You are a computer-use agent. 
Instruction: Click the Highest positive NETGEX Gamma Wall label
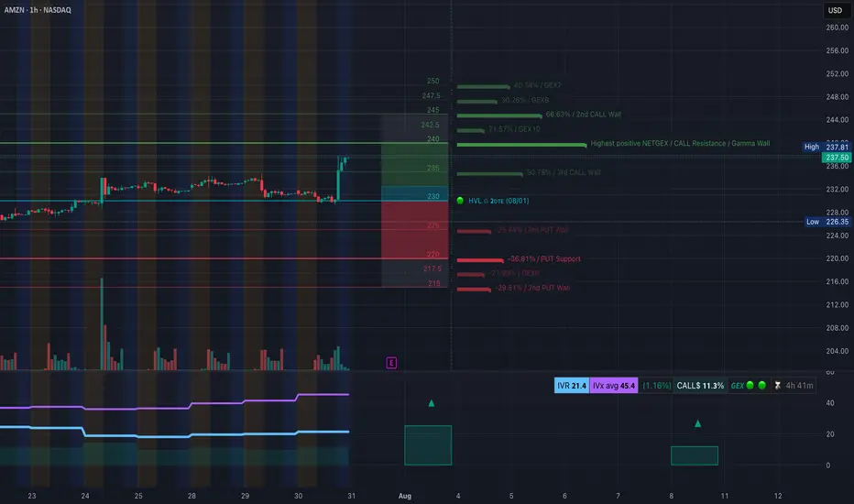click(680, 143)
